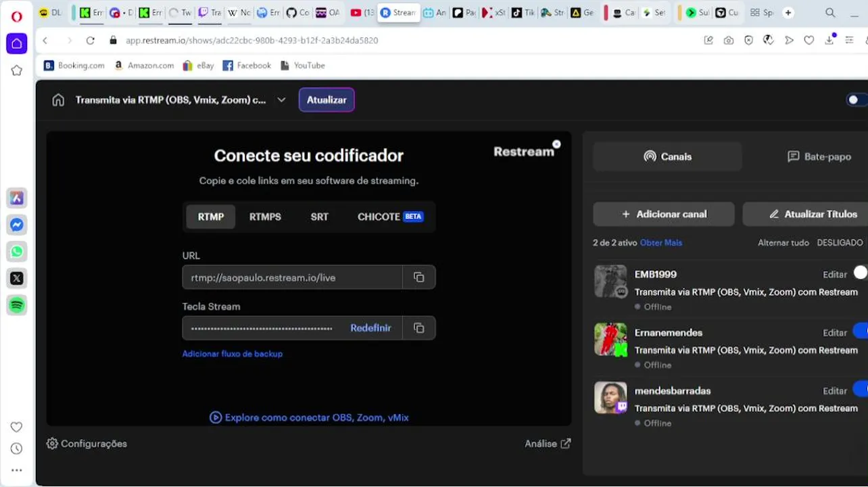
Task: Open the Ernanemendes channel avatar
Action: point(610,340)
